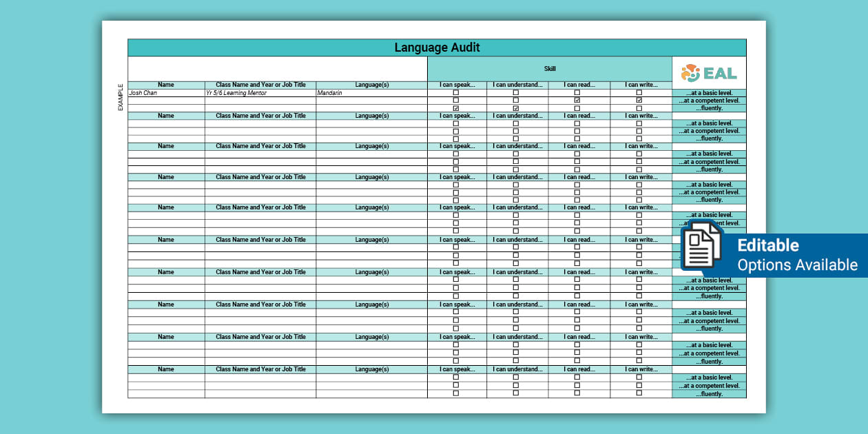Toggle the ticked "I can speak" fluently checkbox
Screen dimensions: 868x434
pyautogui.click(x=455, y=107)
